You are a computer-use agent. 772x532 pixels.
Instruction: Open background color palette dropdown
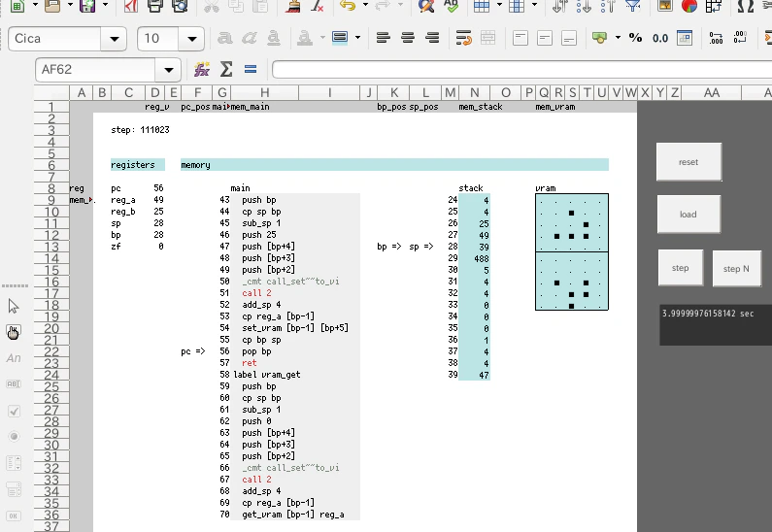coord(357,38)
